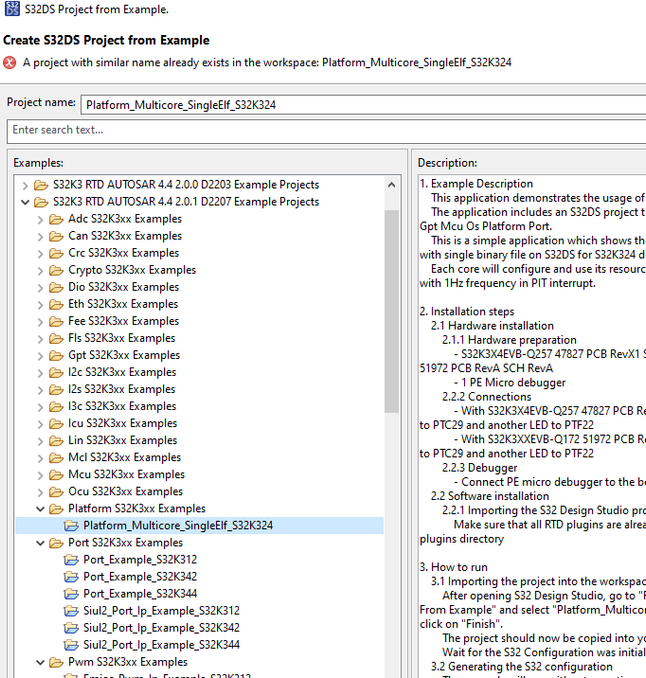Select the Gpt S32K3xx Examples label
This screenshot has height=678, width=646.
pos(124,355)
